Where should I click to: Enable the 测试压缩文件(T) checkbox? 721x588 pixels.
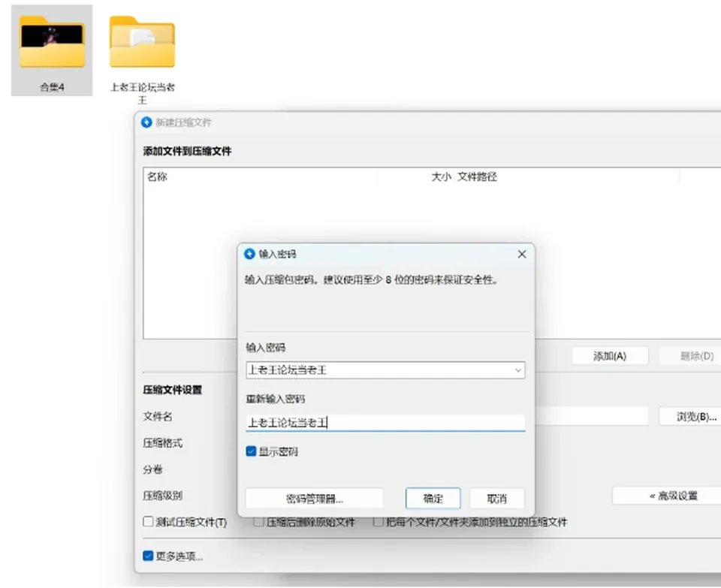tap(148, 521)
